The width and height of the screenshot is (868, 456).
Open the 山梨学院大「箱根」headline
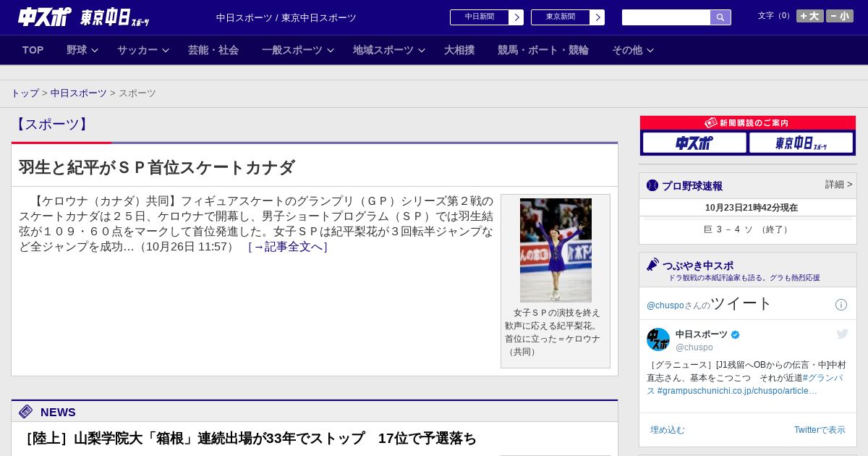[248, 438]
